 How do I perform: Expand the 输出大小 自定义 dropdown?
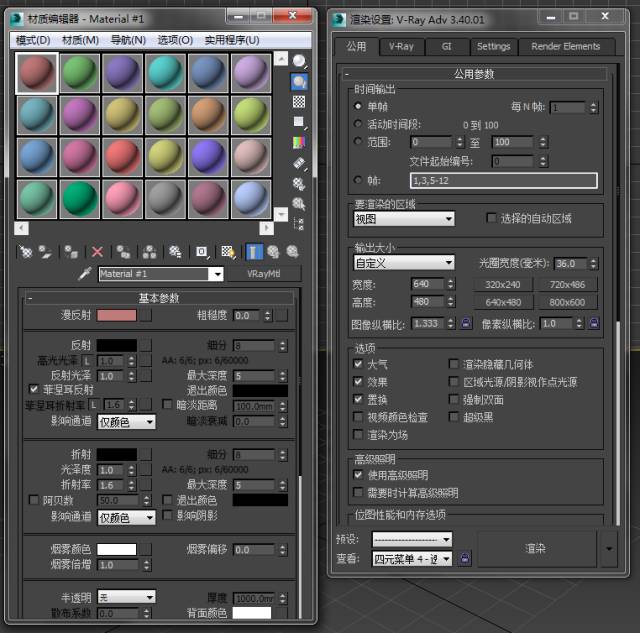[x=404, y=263]
